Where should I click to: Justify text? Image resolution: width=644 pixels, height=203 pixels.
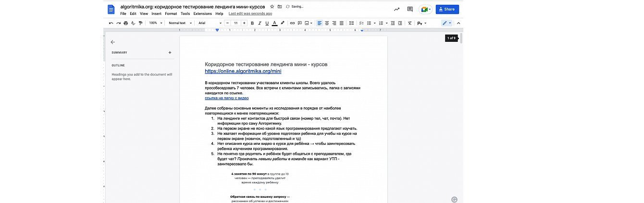click(342, 23)
